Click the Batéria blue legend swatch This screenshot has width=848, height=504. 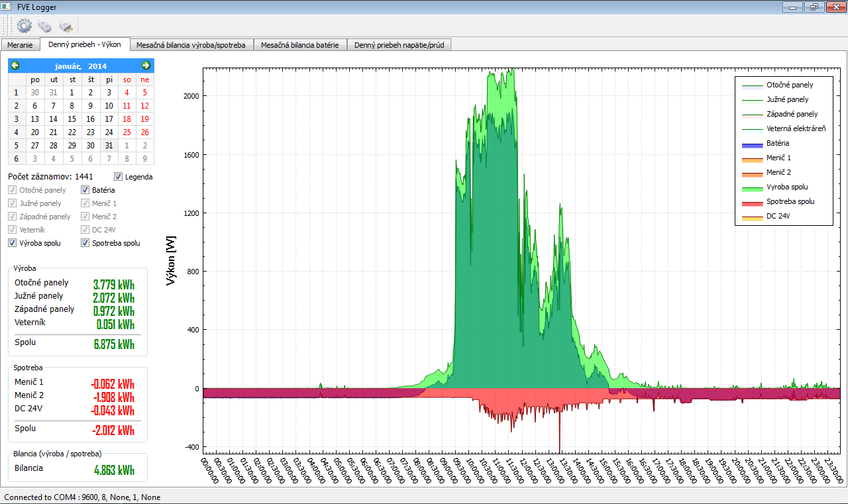pyautogui.click(x=751, y=144)
